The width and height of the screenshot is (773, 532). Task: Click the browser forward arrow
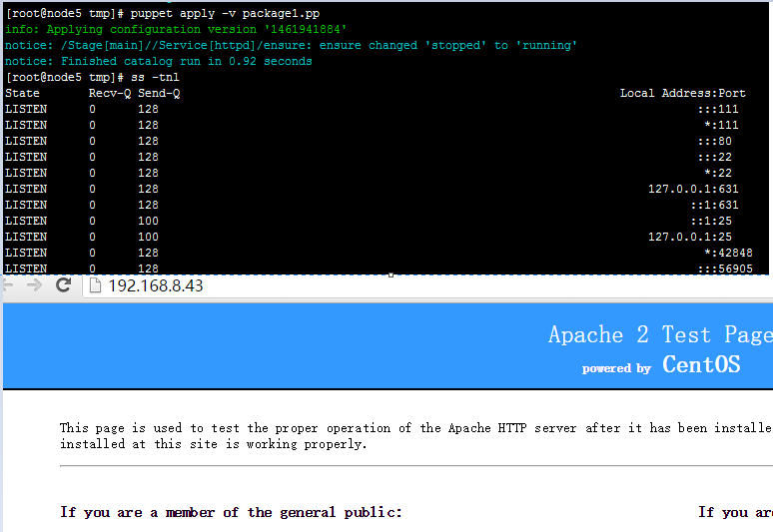(34, 285)
